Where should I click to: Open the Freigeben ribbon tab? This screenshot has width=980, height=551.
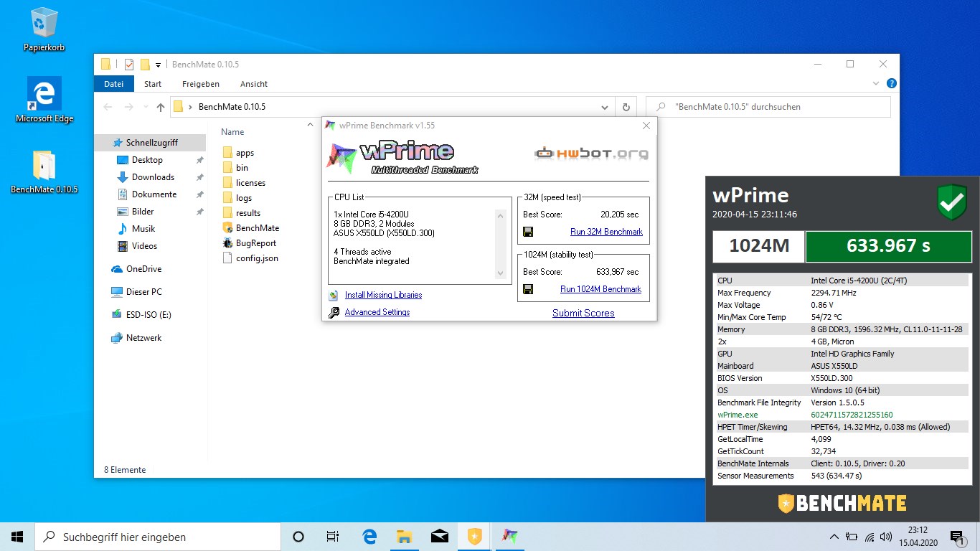(x=201, y=84)
